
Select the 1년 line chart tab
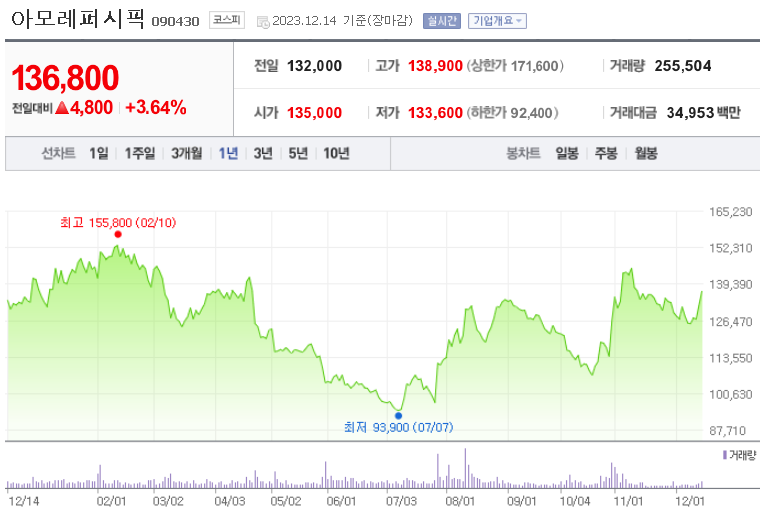[228, 154]
